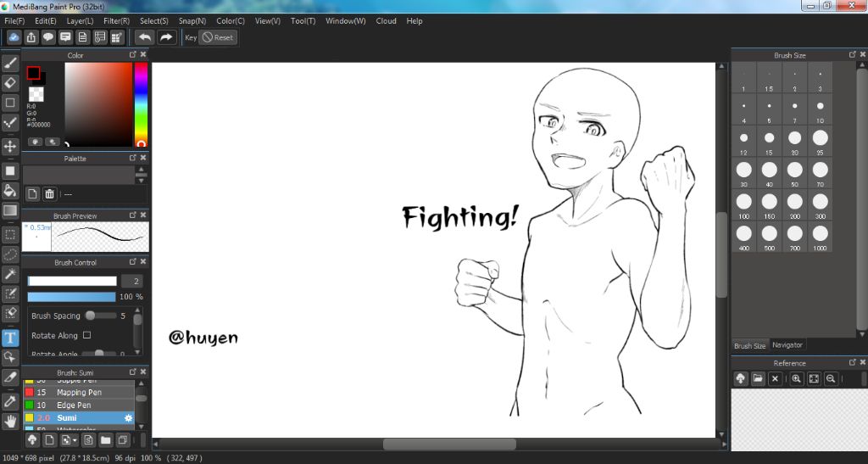Expand add-brush dropdown below brush list
Viewport: 868px width, 464px height.
pos(70,440)
